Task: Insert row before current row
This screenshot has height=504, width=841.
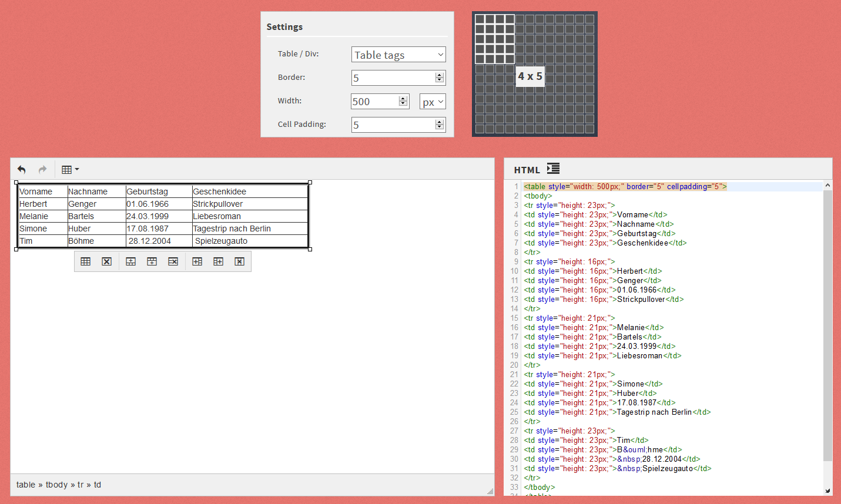Action: [130, 261]
